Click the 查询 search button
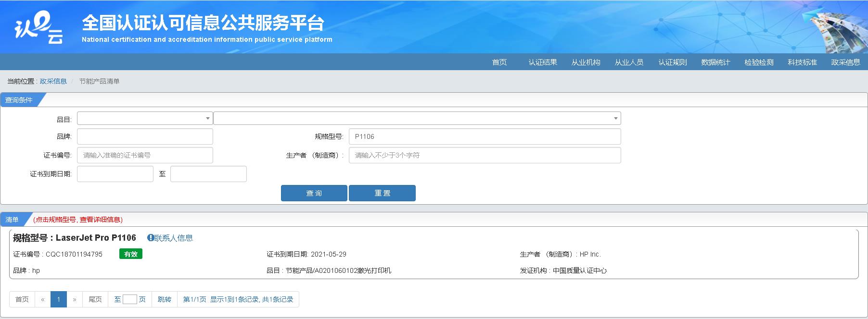This screenshot has width=868, height=319. tap(314, 193)
